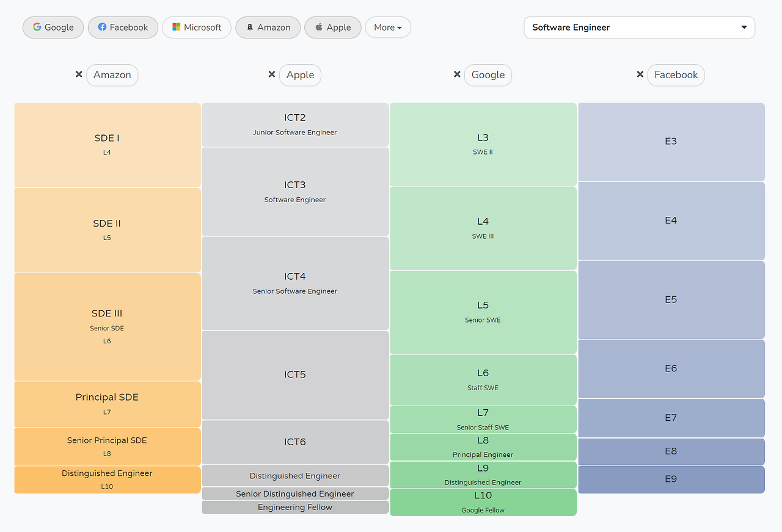Remove the Facebook column with its X icon

(x=640, y=75)
